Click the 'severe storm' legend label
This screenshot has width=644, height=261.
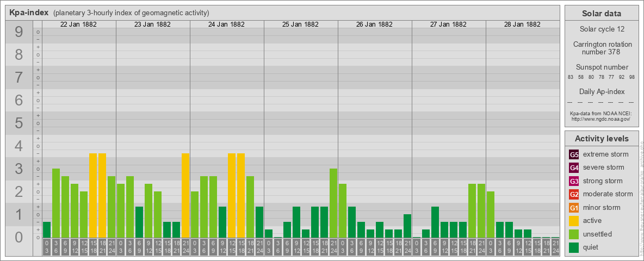click(x=604, y=167)
